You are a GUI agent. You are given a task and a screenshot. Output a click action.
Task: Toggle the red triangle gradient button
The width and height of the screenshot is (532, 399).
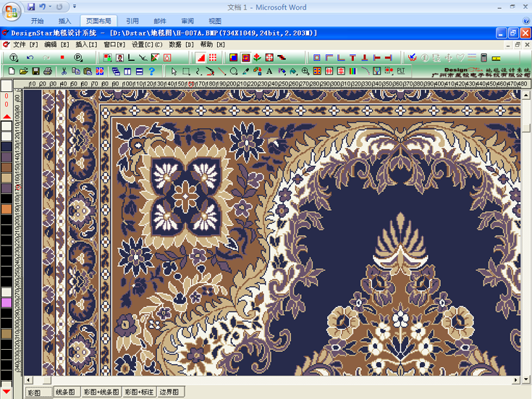coord(201,58)
